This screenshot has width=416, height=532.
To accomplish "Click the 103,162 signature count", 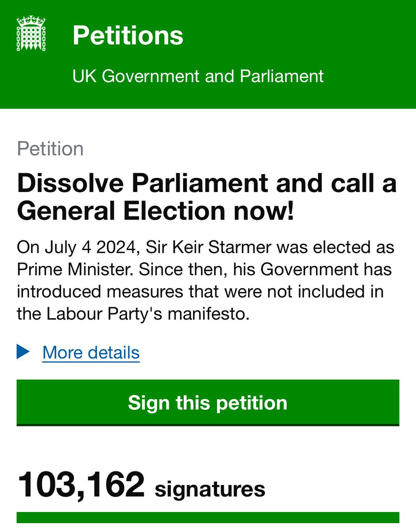I will pos(81,485).
